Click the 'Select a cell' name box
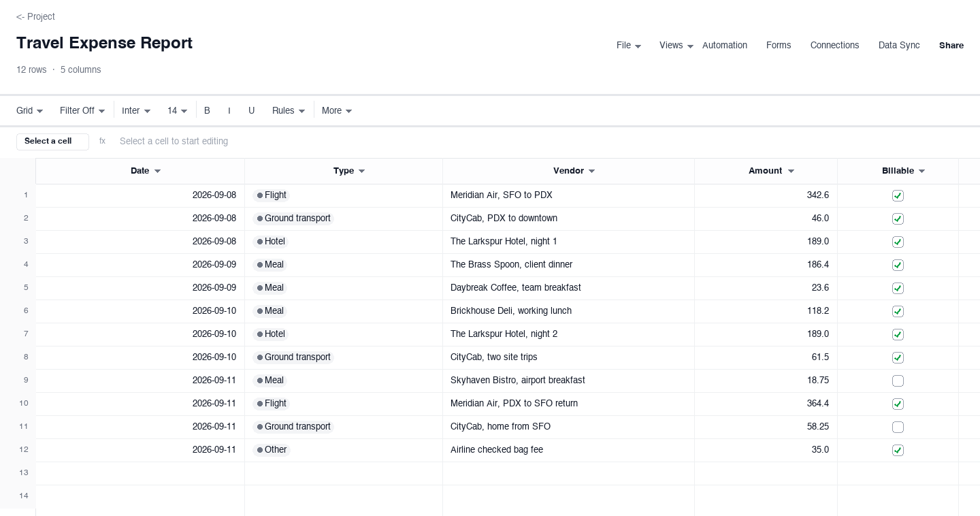Image resolution: width=980 pixels, height=516 pixels. coord(52,141)
